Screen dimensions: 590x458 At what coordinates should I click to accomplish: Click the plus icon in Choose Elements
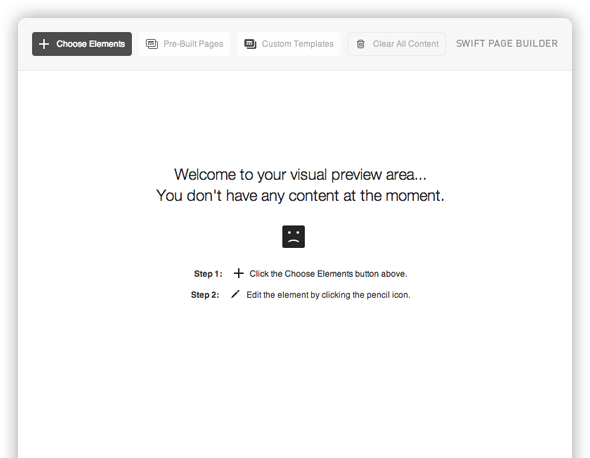(x=44, y=44)
